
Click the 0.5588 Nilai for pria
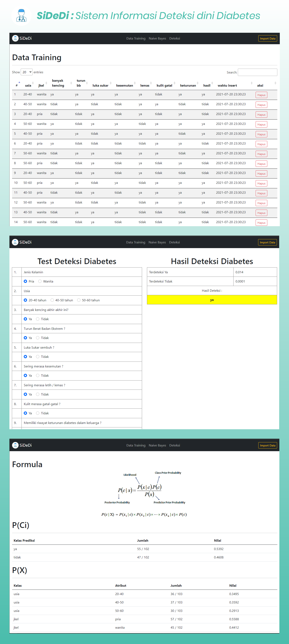coord(234,619)
